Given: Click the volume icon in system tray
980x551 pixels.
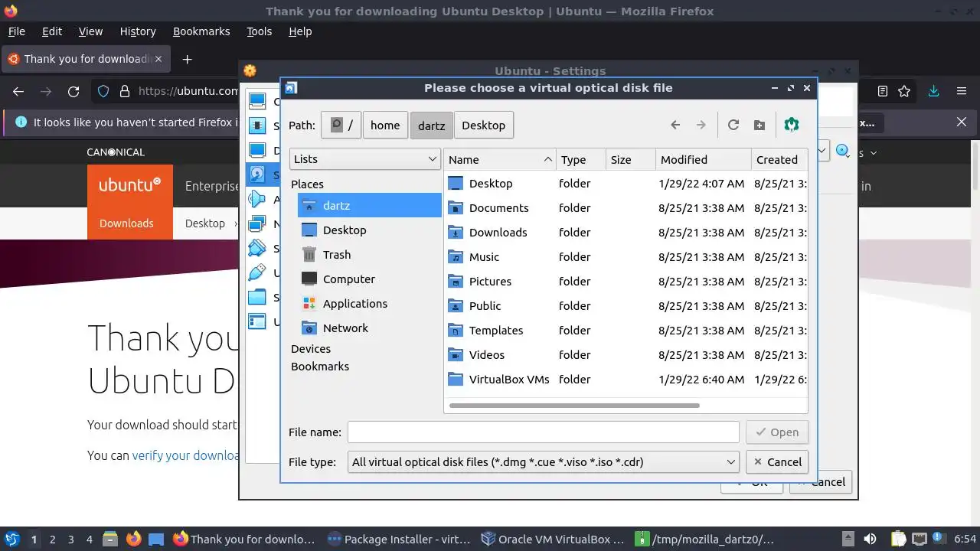Looking at the screenshot, I should 870,540.
